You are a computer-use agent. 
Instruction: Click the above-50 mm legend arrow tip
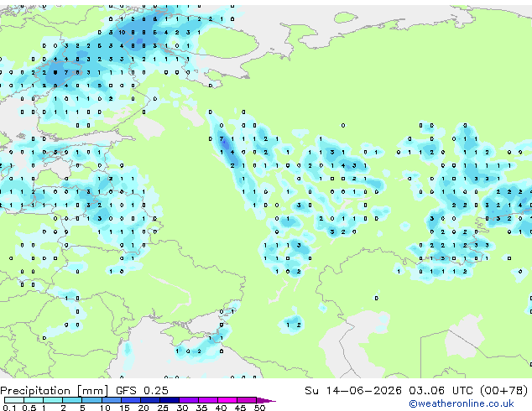(266, 400)
